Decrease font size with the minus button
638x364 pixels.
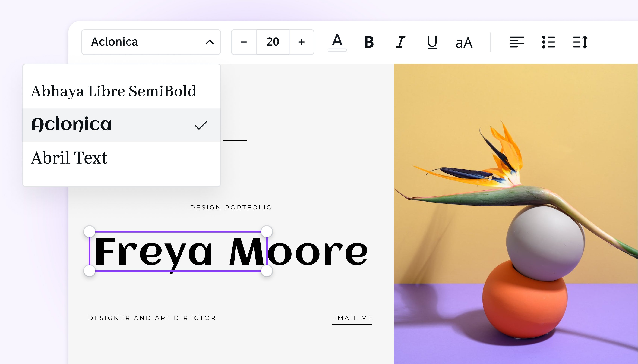243,42
